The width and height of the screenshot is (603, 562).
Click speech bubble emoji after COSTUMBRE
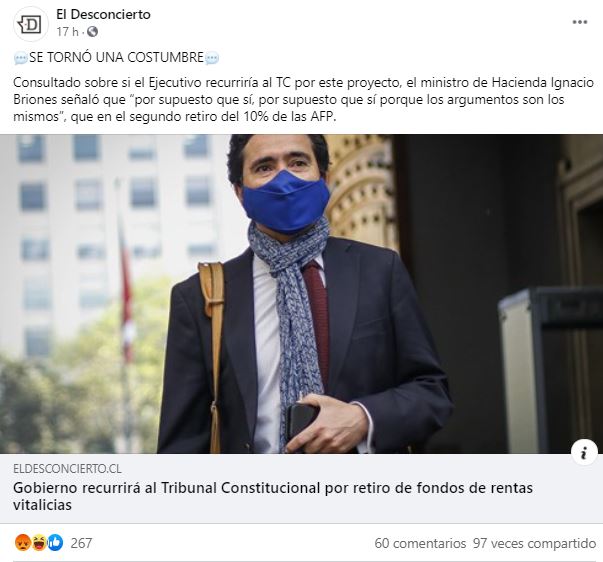coord(212,58)
